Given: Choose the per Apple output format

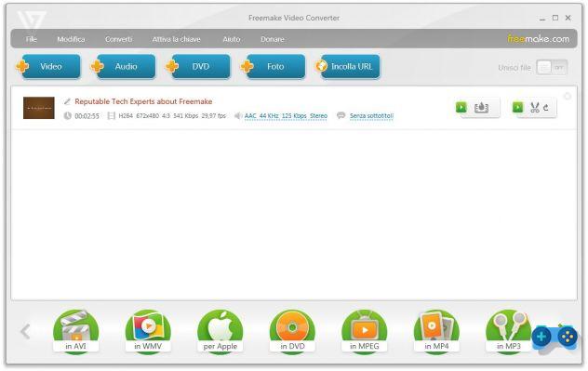Looking at the screenshot, I should point(220,331).
